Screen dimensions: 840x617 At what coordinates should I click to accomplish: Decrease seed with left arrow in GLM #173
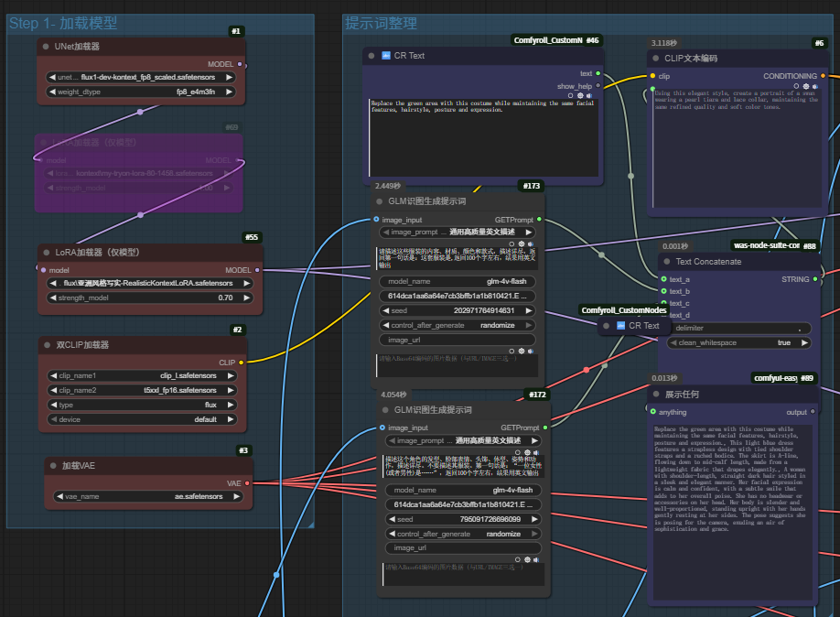coord(386,310)
